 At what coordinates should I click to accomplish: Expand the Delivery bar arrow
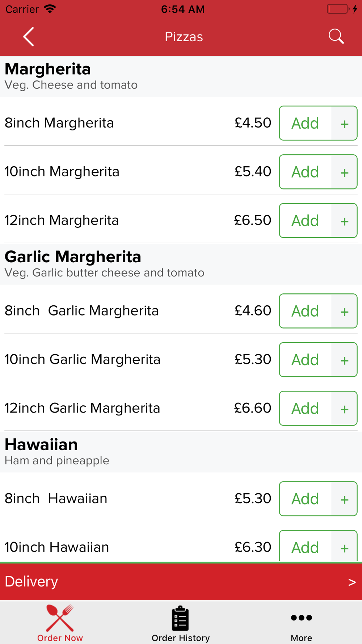point(352,582)
